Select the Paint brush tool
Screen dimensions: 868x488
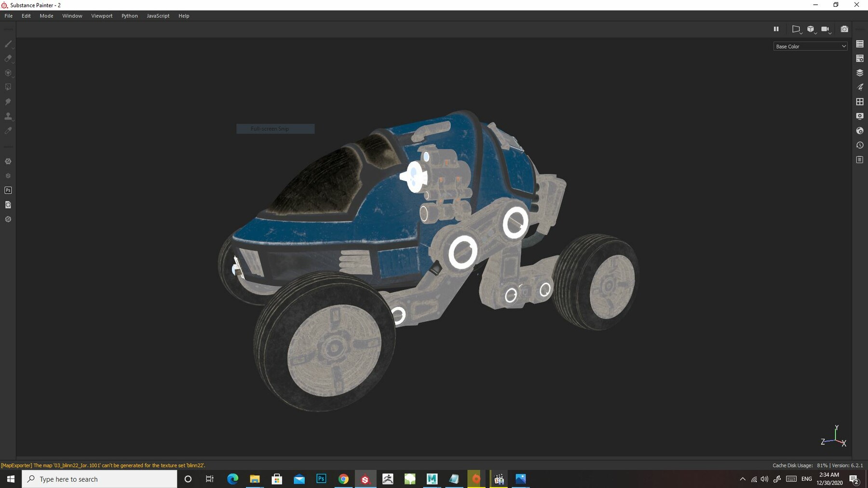[8, 44]
